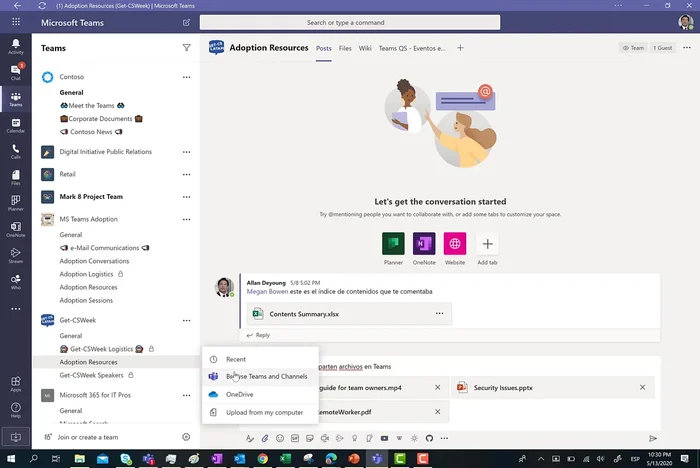Open the Activity feed in sidebar
The width and height of the screenshot is (700, 468).
(15, 45)
